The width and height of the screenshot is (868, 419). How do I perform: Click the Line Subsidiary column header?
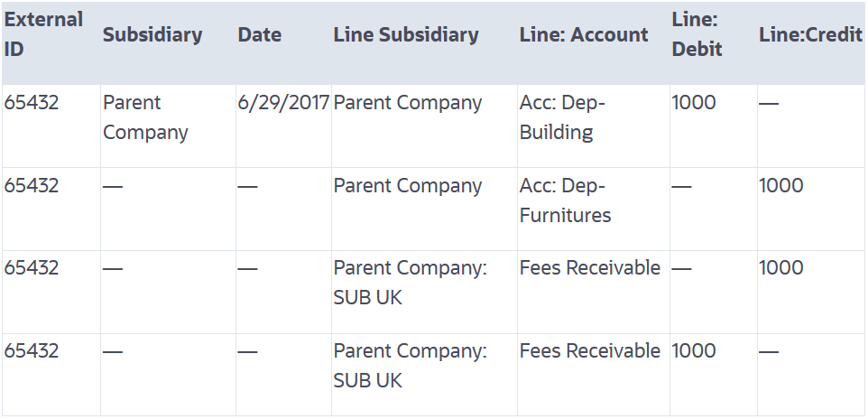tap(406, 35)
